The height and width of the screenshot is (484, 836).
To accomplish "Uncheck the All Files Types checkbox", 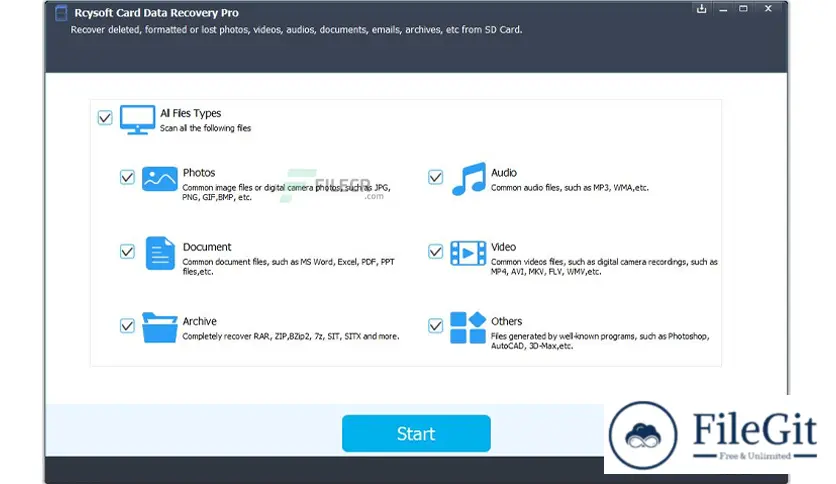I will 105,118.
